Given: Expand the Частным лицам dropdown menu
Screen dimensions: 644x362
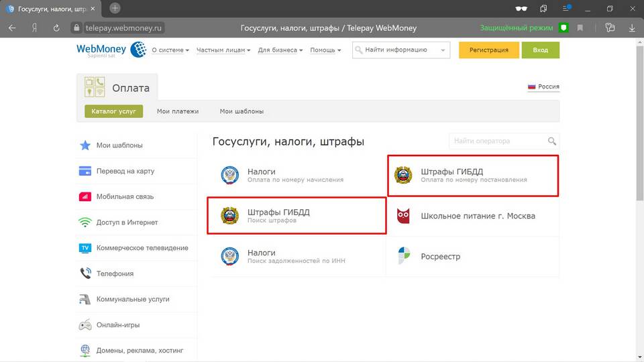Looking at the screenshot, I should (223, 50).
